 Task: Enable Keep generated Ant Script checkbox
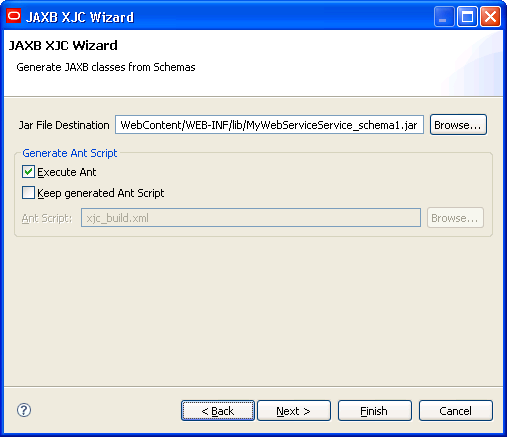tap(28, 193)
